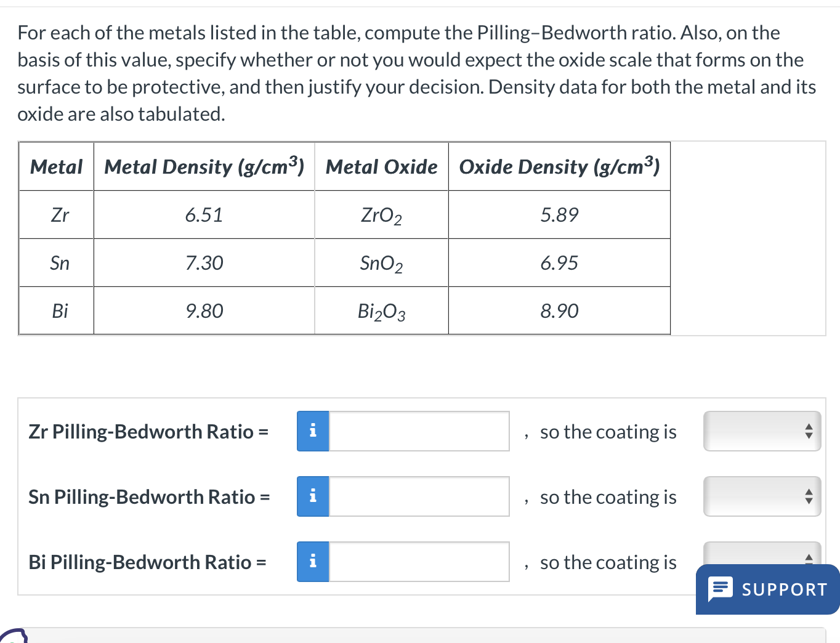This screenshot has height=643, width=840.
Task: Select the ZrO2 cell in the table
Action: point(381,215)
